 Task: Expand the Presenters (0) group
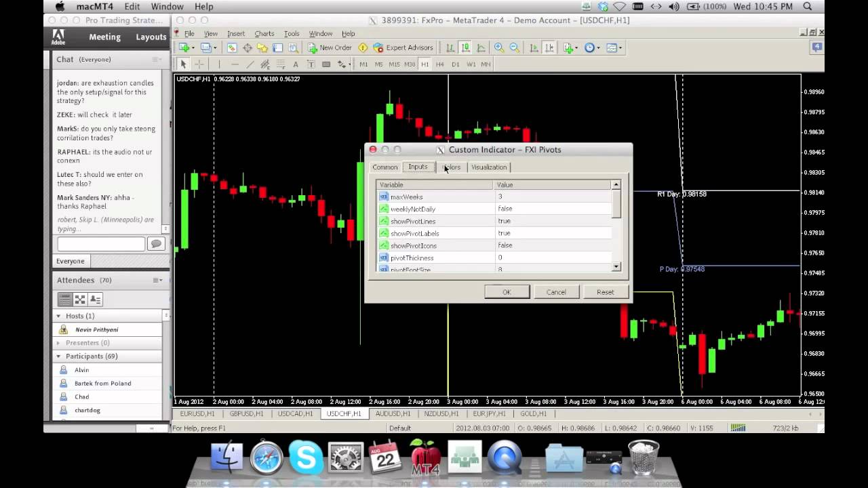pyautogui.click(x=58, y=343)
